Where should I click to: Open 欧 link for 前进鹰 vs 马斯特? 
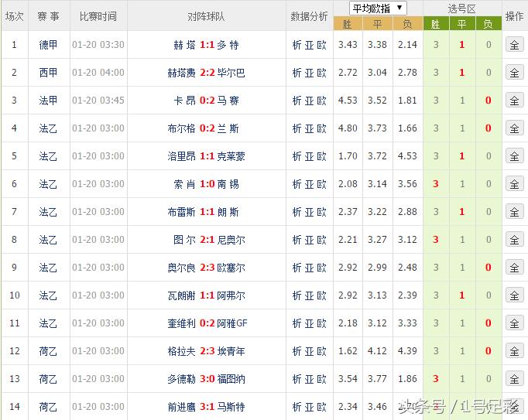coord(321,407)
